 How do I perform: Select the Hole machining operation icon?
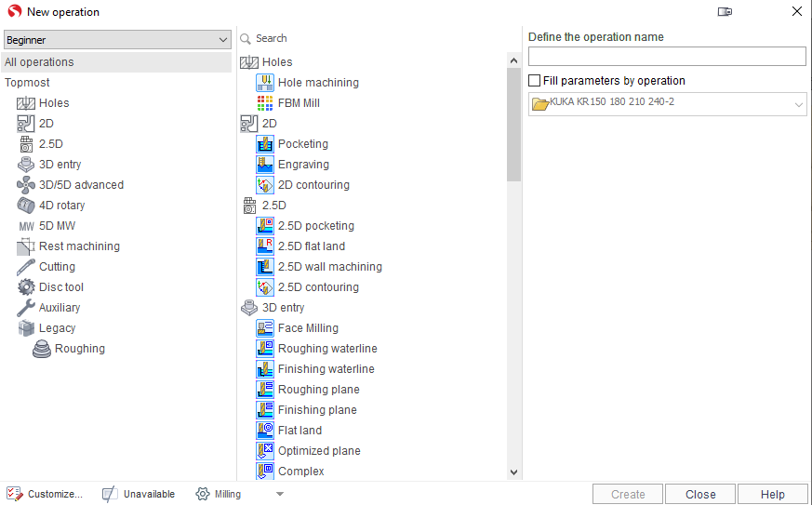point(265,83)
